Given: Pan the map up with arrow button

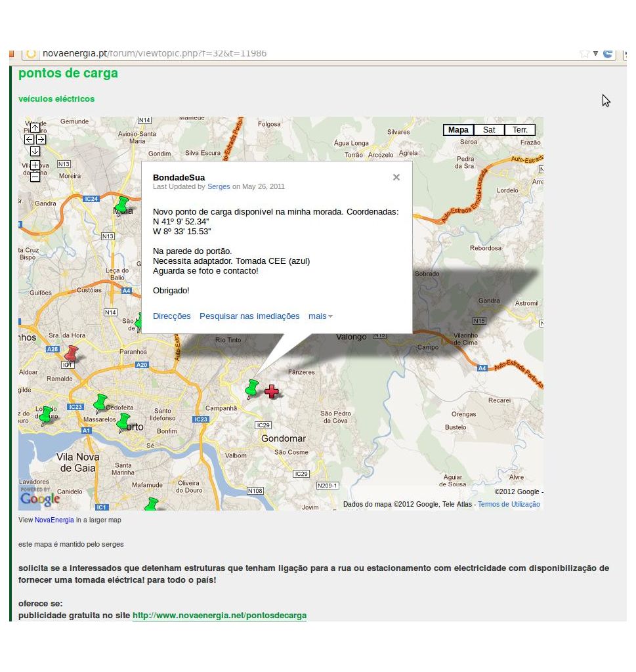Looking at the screenshot, I should pos(35,128).
